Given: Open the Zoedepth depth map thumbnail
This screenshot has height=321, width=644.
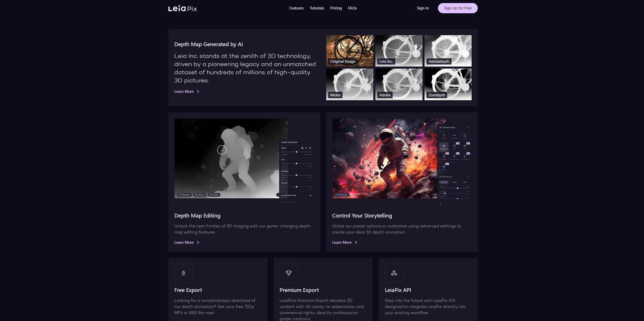Looking at the screenshot, I should [x=448, y=84].
